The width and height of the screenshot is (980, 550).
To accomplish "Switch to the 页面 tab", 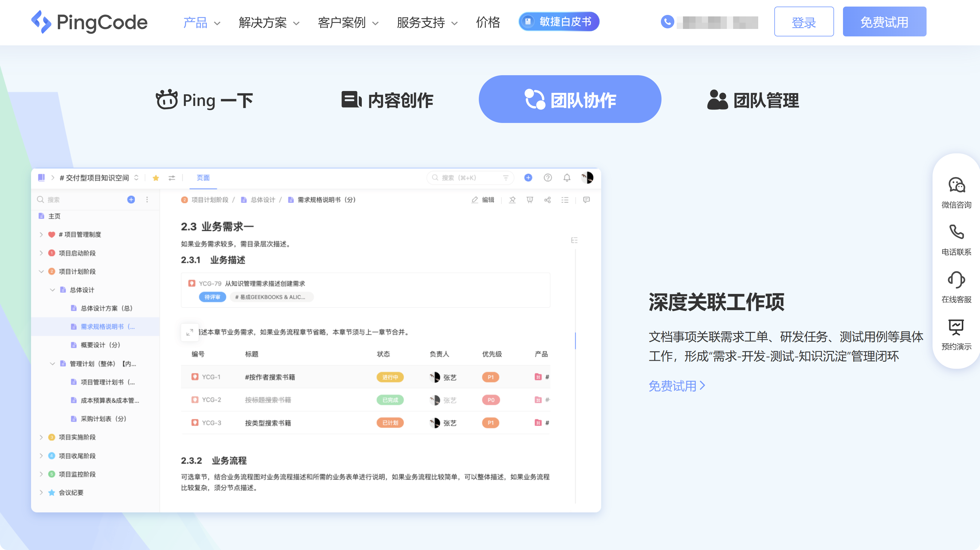I will click(203, 178).
